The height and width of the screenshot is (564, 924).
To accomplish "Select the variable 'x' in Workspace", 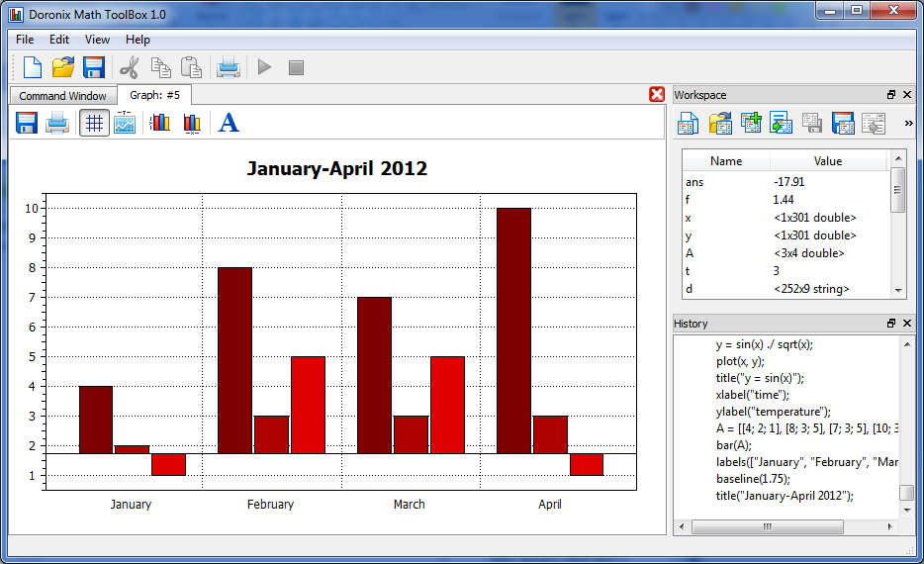I will [786, 218].
